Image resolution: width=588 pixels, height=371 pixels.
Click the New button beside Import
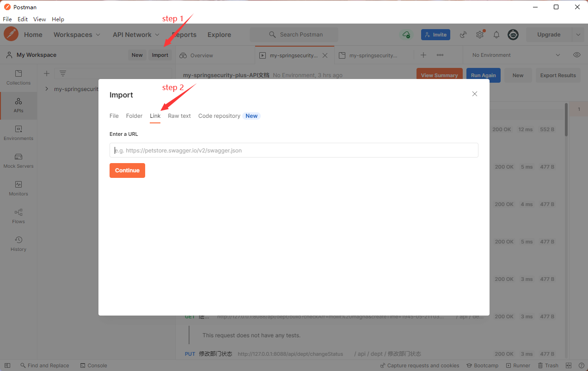137,55
